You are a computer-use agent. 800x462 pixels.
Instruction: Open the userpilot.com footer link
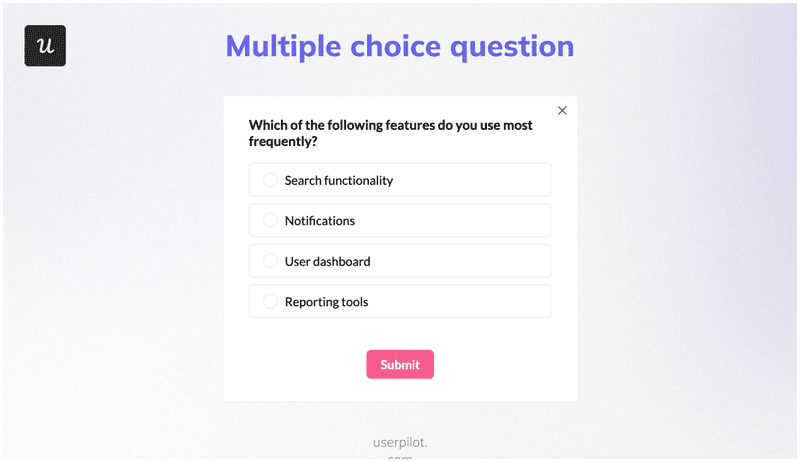(x=399, y=443)
